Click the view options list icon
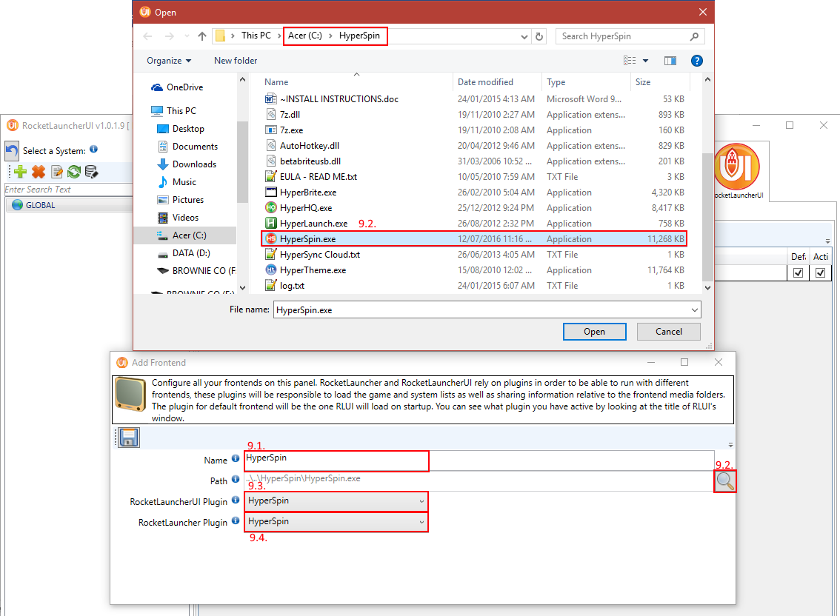Image resolution: width=840 pixels, height=616 pixels. tap(630, 61)
